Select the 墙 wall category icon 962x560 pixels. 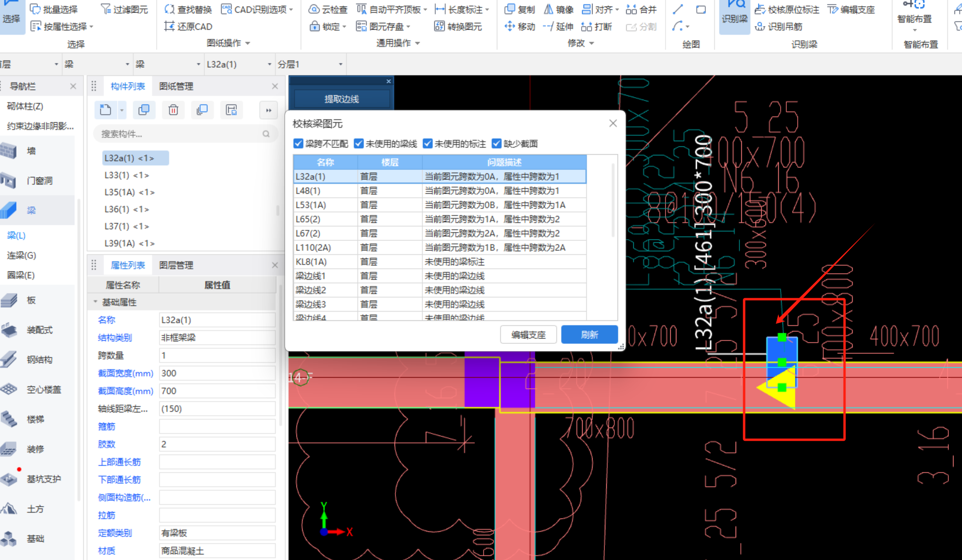coord(9,151)
